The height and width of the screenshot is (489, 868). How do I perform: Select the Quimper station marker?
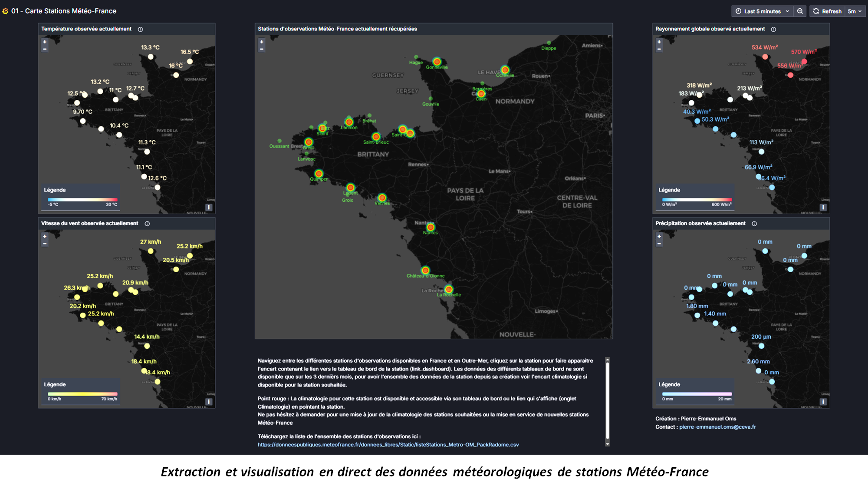[x=319, y=174]
